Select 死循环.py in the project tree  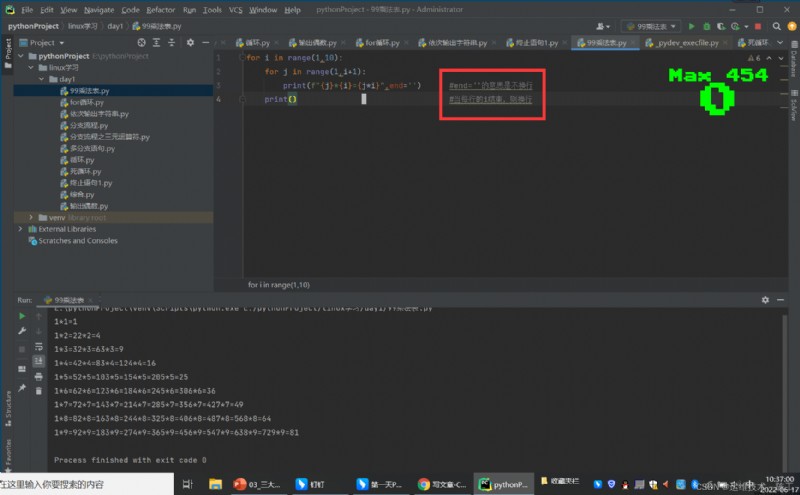[x=85, y=171]
